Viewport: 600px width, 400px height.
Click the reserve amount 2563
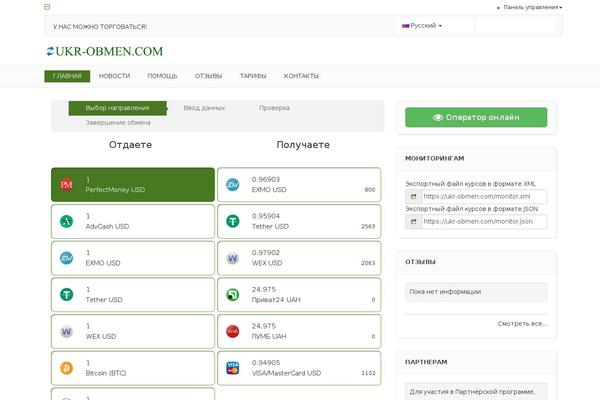(368, 227)
